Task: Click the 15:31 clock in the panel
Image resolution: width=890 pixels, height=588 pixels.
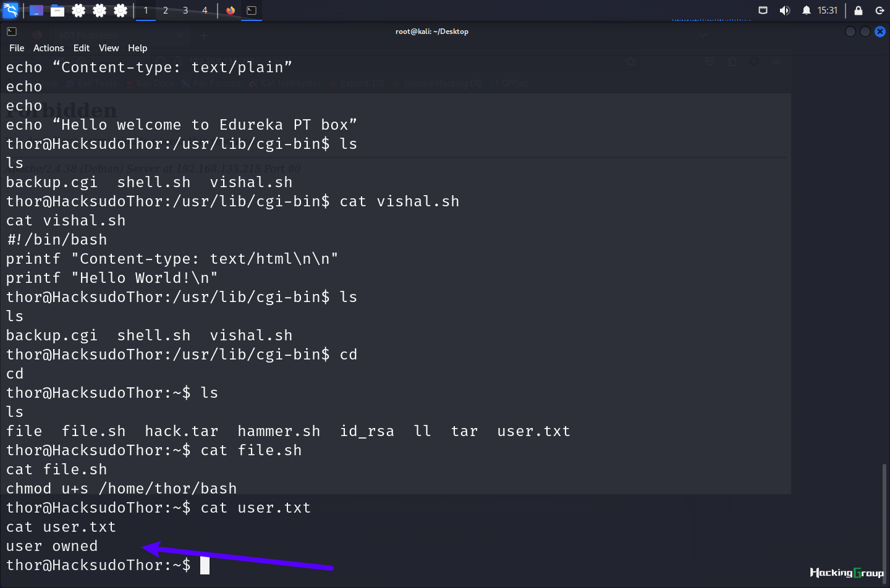Action: coord(827,10)
